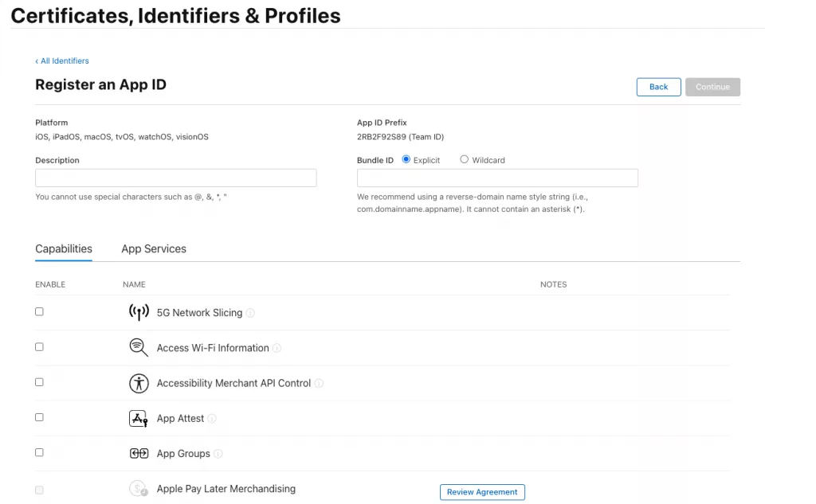Open info tooltip next to 5G Network Slicing
Image resolution: width=816 pixels, height=504 pixels.
(x=250, y=314)
